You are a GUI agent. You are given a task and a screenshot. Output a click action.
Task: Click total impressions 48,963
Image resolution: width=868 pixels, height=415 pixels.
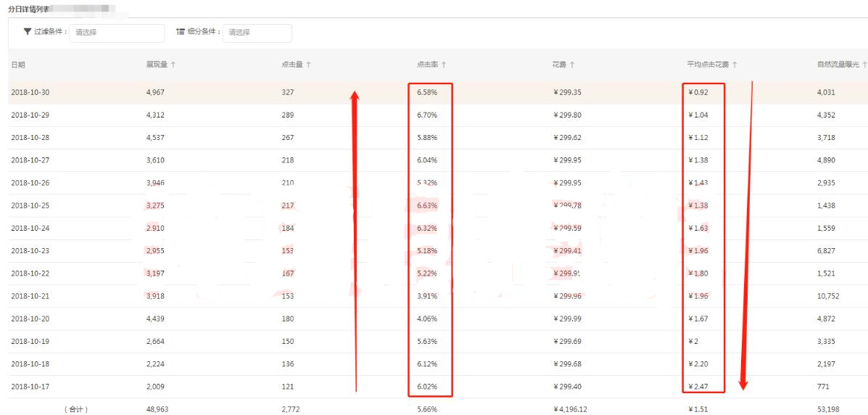(157, 409)
